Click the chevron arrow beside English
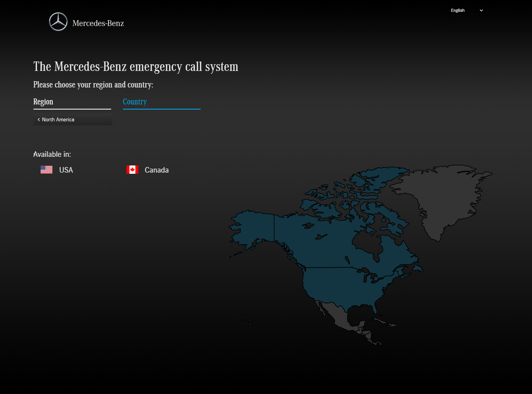The height and width of the screenshot is (394, 532). pos(481,11)
